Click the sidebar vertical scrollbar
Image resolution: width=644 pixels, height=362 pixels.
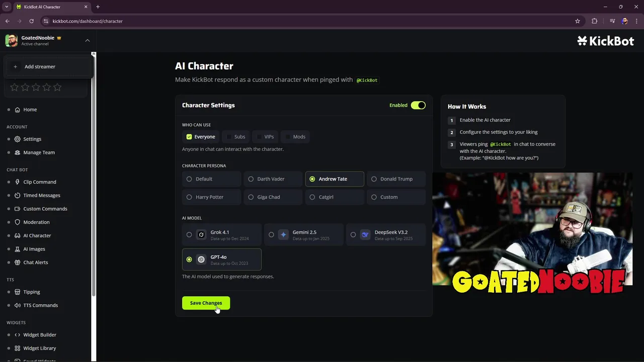(93, 173)
